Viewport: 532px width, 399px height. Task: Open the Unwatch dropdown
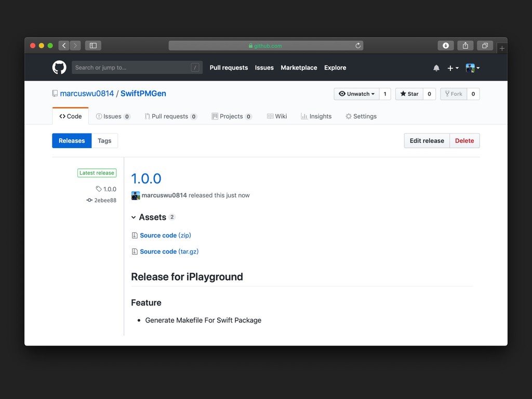point(356,94)
